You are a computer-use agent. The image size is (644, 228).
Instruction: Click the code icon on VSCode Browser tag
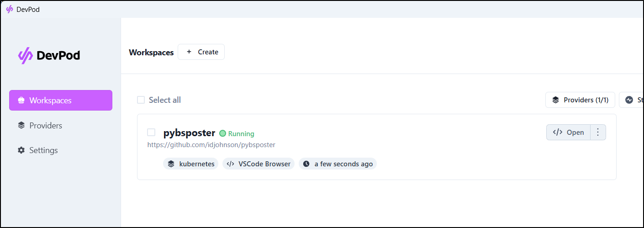[x=231, y=164]
